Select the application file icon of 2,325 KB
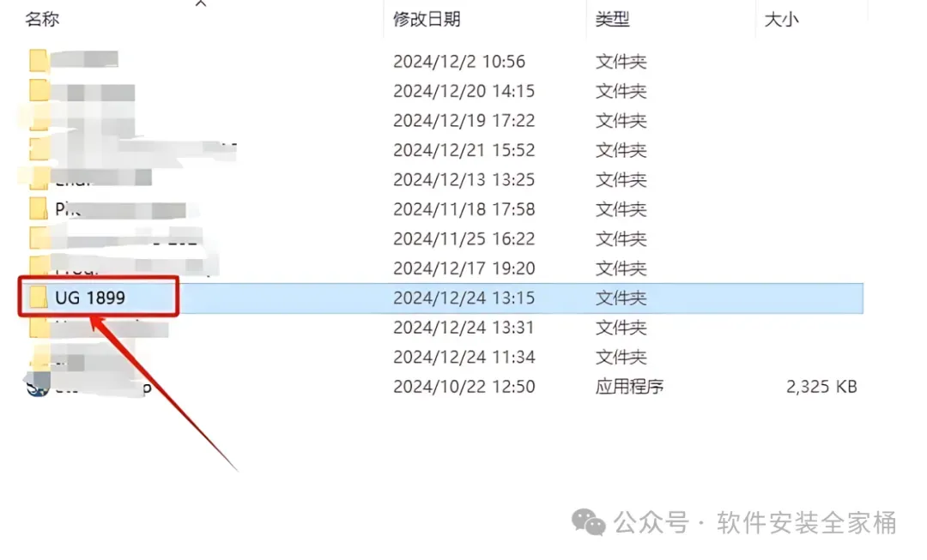The width and height of the screenshot is (927, 560). click(x=38, y=385)
